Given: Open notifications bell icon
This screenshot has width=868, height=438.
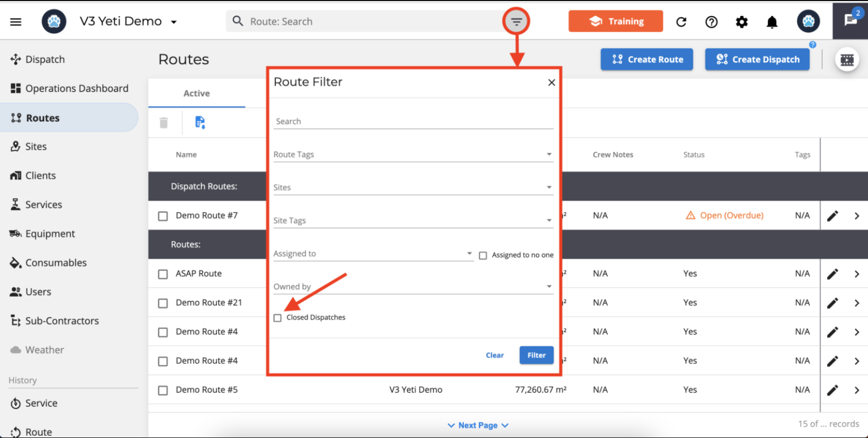Looking at the screenshot, I should tap(772, 22).
